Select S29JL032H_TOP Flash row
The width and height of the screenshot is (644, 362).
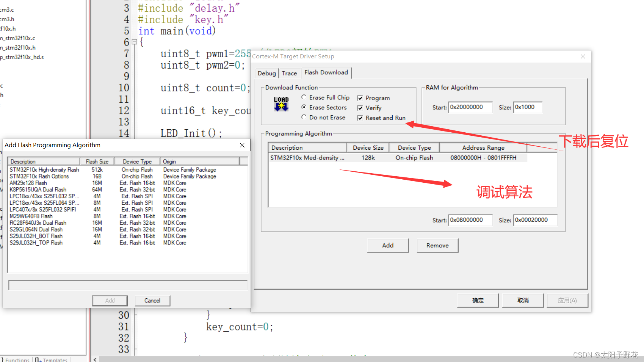pos(123,243)
